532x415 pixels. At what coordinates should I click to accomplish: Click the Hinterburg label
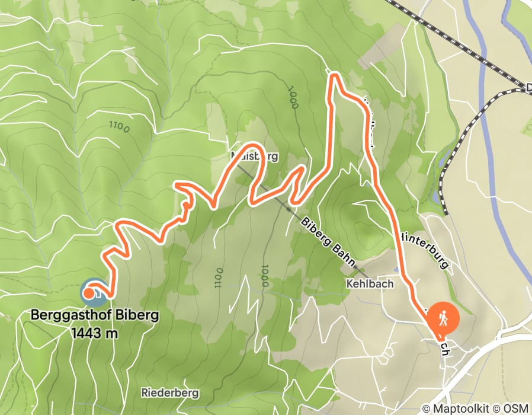[x=425, y=250]
